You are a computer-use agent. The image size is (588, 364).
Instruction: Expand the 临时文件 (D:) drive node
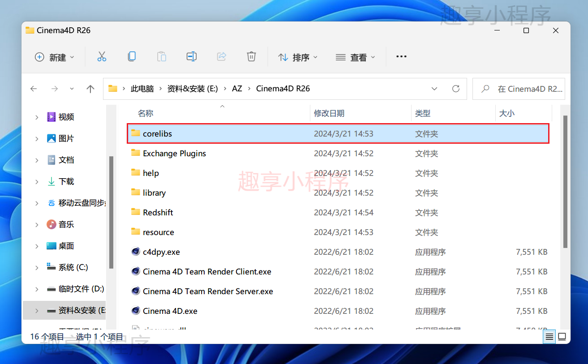click(37, 289)
